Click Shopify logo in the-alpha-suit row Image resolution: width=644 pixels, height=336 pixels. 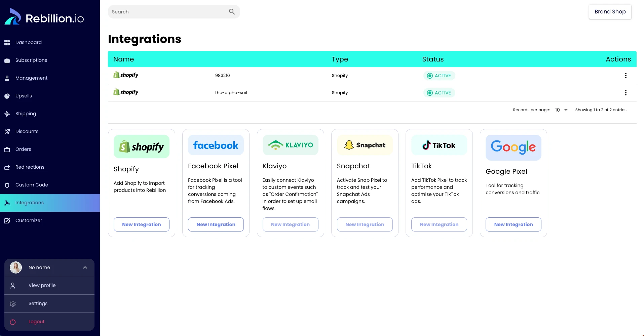(126, 92)
